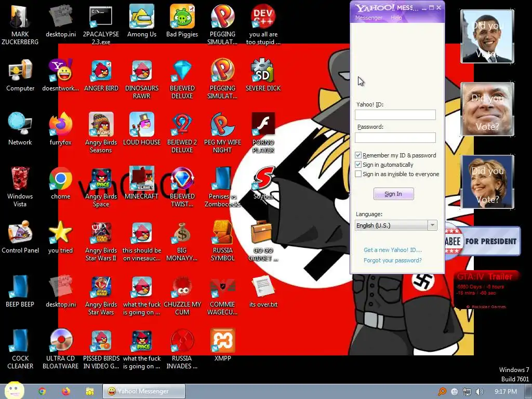Launch Firefox from the taskbar
The image size is (532, 399).
click(x=66, y=391)
